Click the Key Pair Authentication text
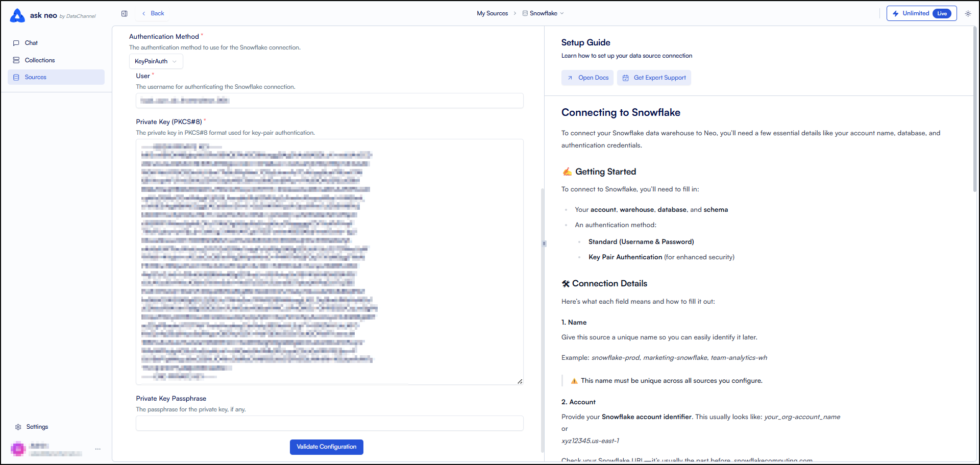The width and height of the screenshot is (980, 465). coord(625,257)
